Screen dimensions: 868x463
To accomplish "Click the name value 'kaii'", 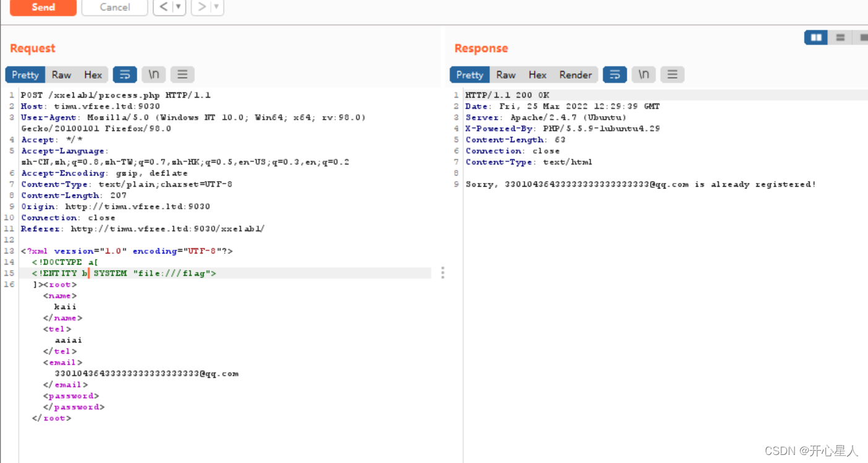I will (66, 307).
